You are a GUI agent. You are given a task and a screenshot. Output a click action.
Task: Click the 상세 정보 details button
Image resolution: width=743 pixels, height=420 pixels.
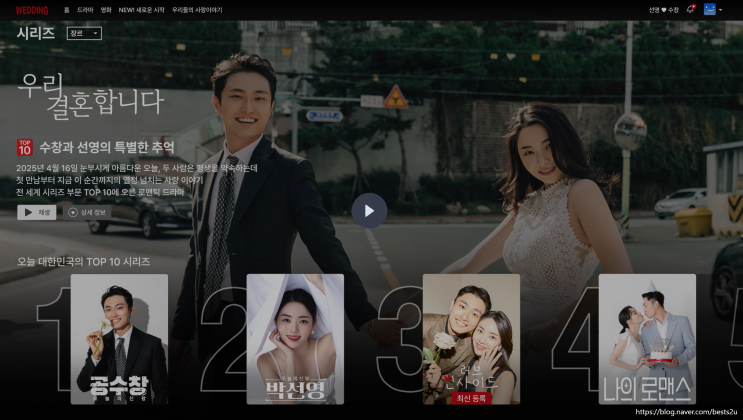pos(87,212)
